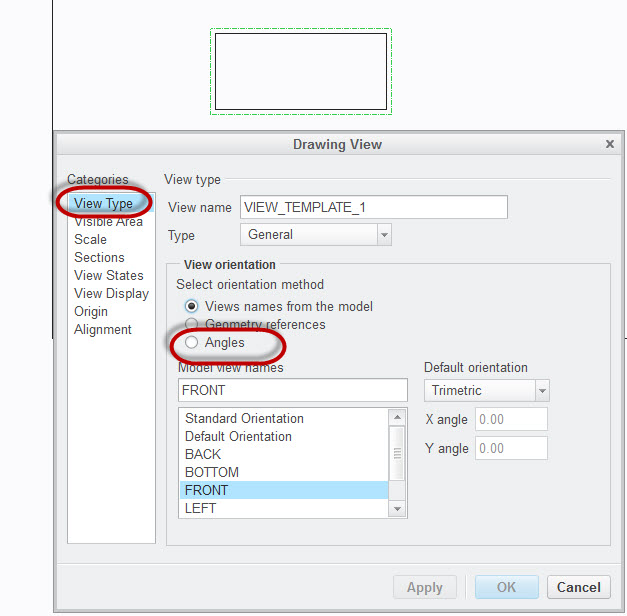This screenshot has height=616, width=627.
Task: Click the Cancel button
Action: (x=578, y=587)
